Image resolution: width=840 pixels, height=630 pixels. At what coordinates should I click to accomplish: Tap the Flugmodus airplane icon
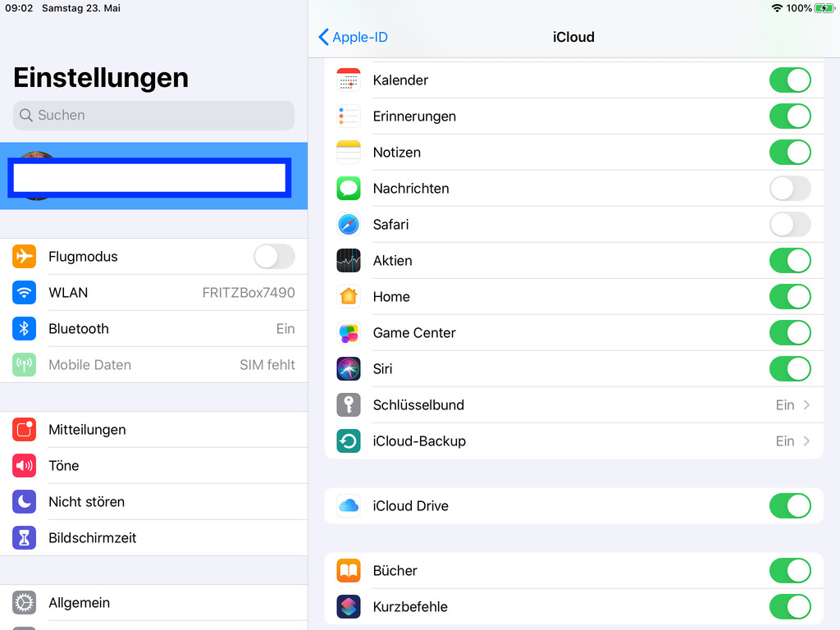coord(24,257)
